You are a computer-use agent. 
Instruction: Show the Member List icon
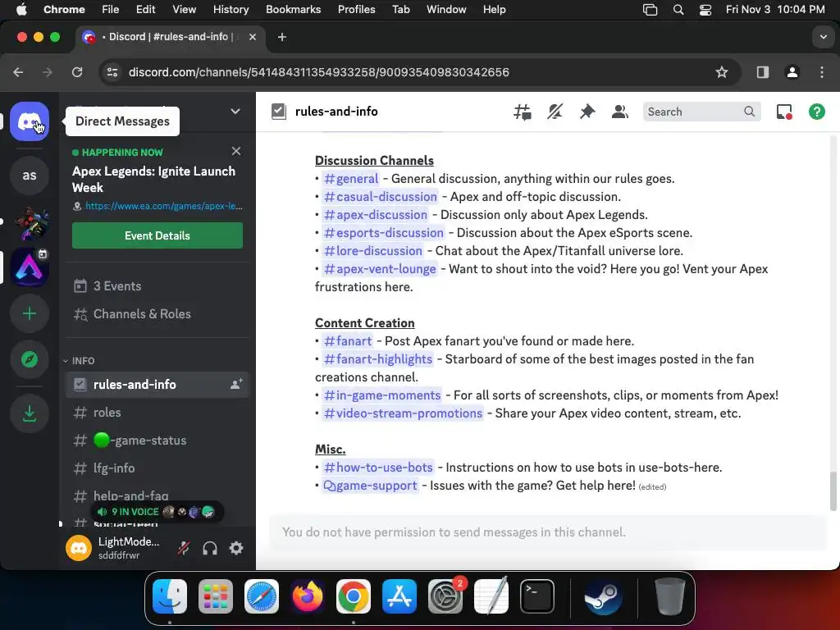tap(620, 112)
